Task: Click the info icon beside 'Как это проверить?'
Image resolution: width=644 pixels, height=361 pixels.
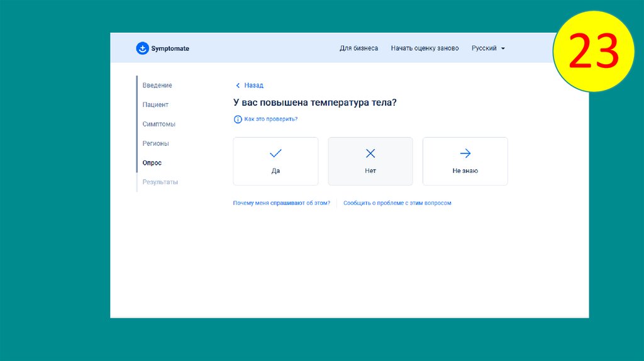Action: click(x=237, y=119)
